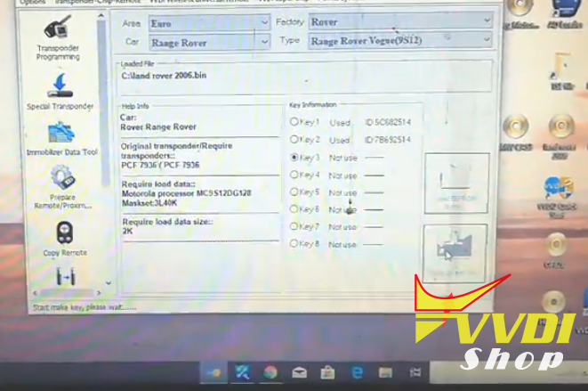Image resolution: width=588 pixels, height=391 pixels.
Task: Open the Mail app in the taskbar
Action: click(x=299, y=372)
